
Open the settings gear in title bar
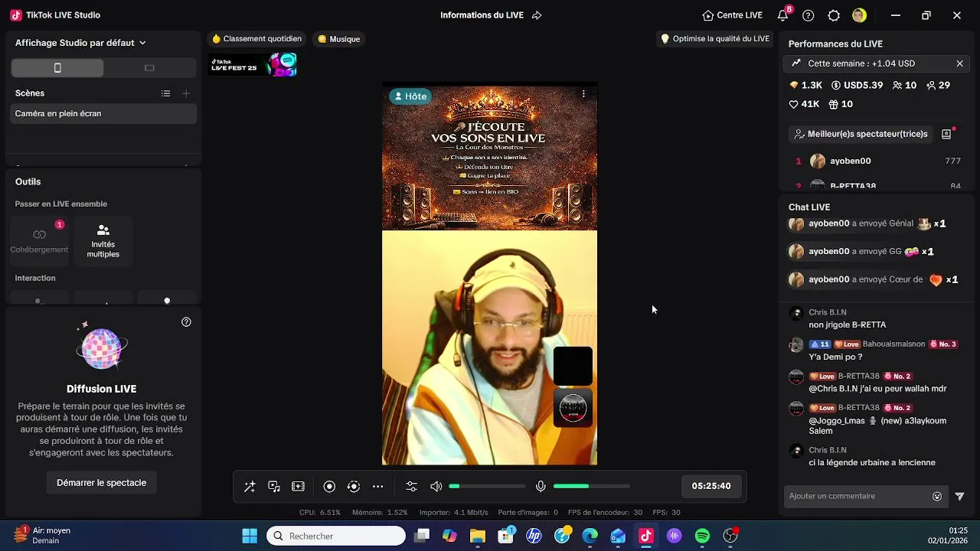[x=835, y=15]
